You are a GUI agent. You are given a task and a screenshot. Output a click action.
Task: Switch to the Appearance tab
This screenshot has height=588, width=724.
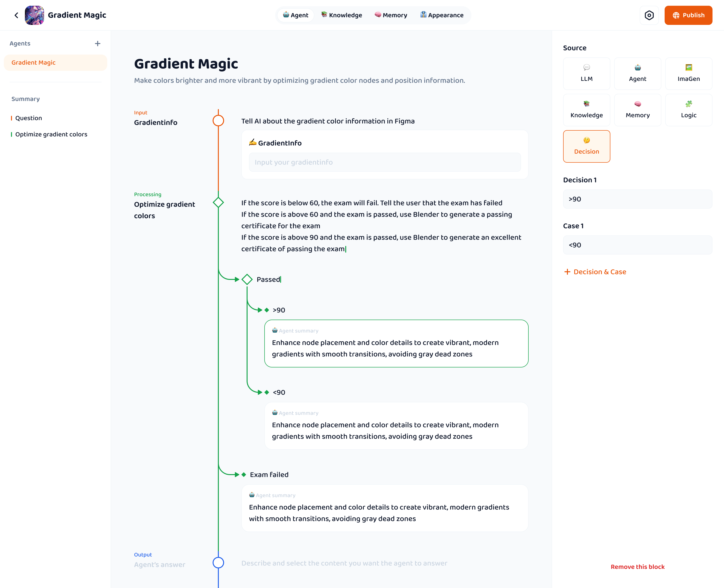tap(442, 15)
